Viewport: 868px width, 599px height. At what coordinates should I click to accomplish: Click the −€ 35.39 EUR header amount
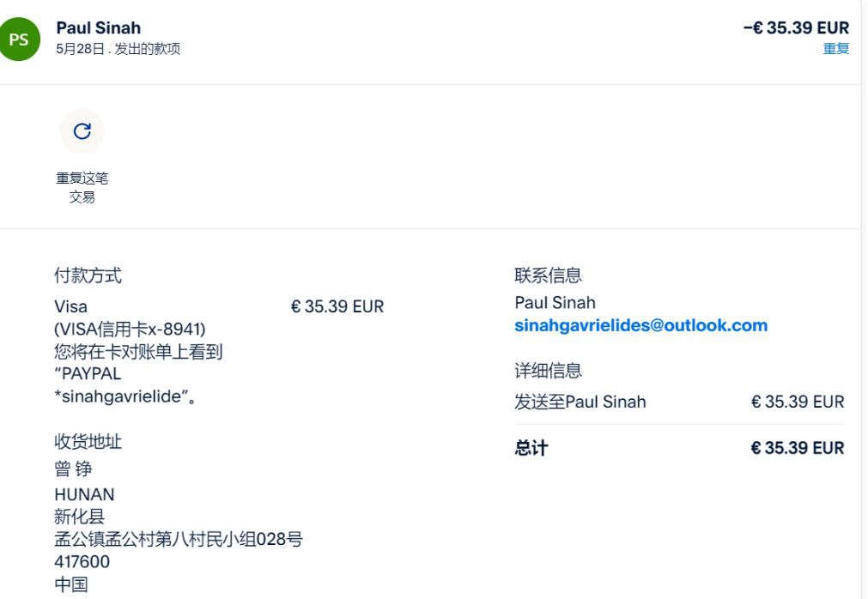click(x=795, y=27)
